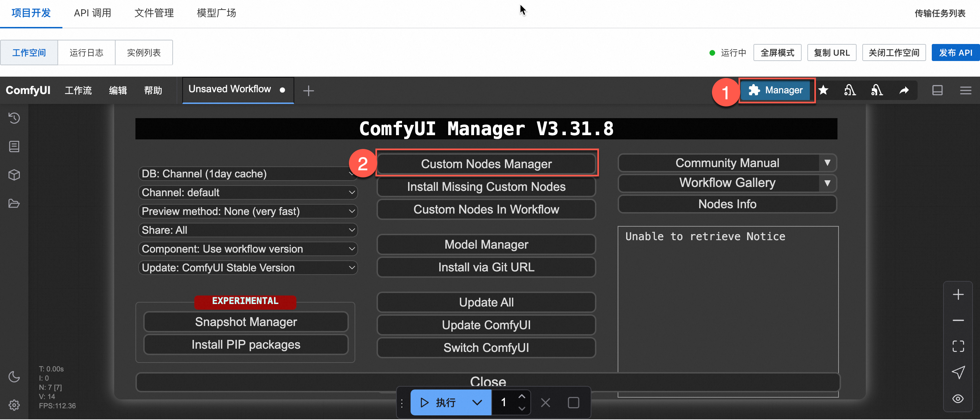Open the workflows folder icon

(14, 203)
